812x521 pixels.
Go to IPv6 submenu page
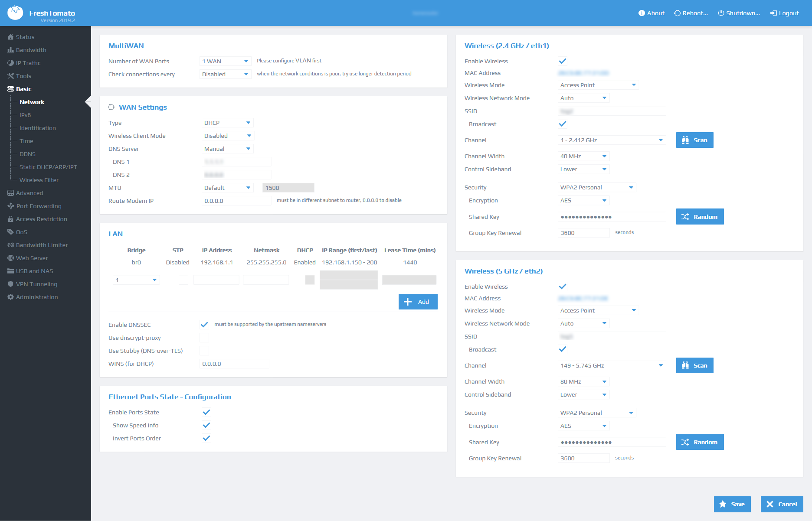[25, 115]
